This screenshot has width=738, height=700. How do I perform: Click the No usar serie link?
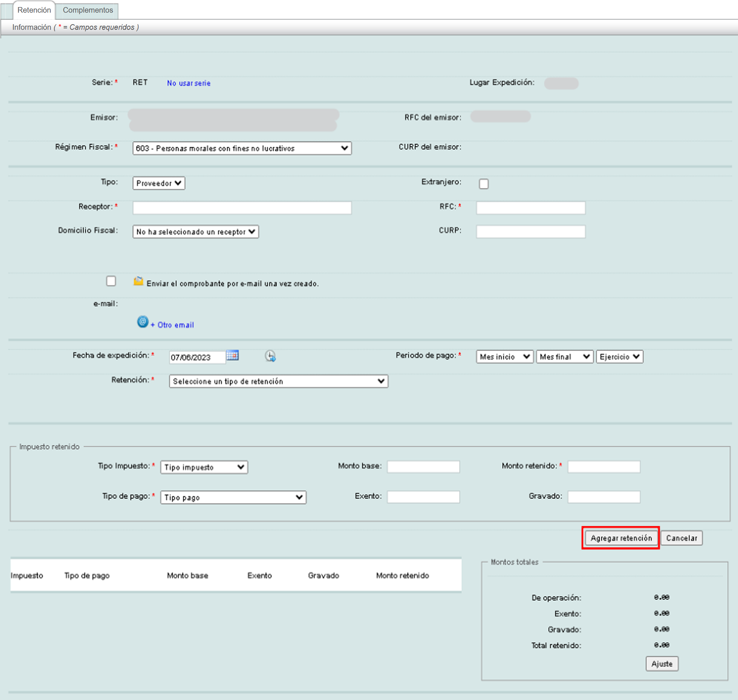click(x=189, y=83)
